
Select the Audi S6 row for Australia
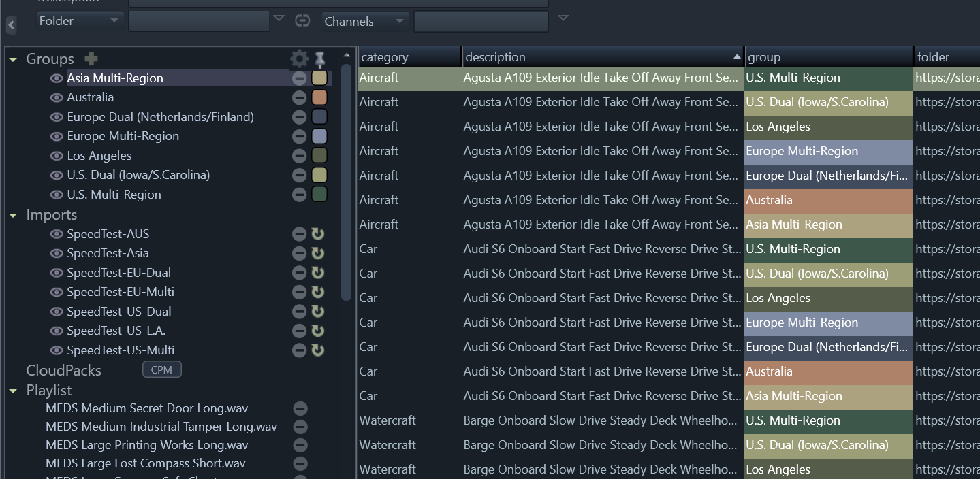click(669, 372)
